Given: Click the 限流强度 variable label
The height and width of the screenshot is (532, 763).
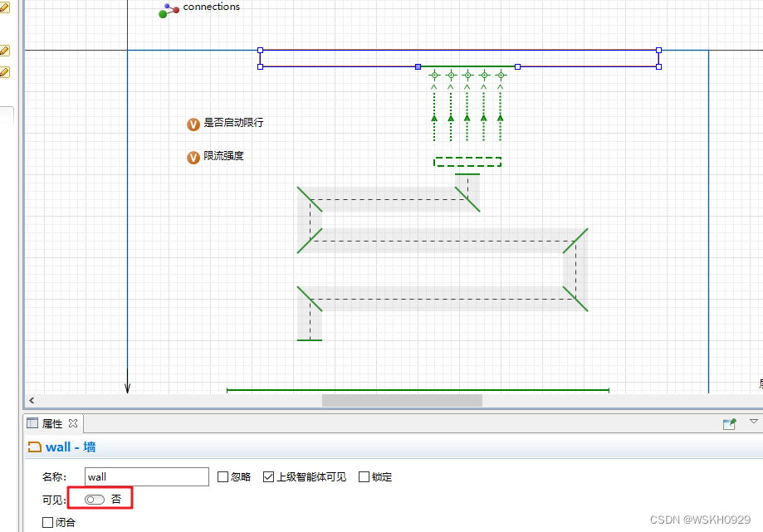Looking at the screenshot, I should pyautogui.click(x=223, y=155).
